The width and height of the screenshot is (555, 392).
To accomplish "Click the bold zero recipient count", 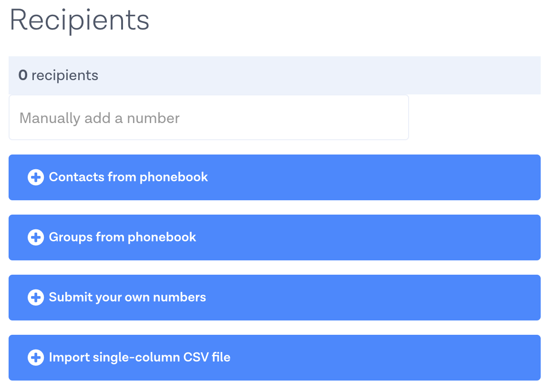I will click(22, 75).
